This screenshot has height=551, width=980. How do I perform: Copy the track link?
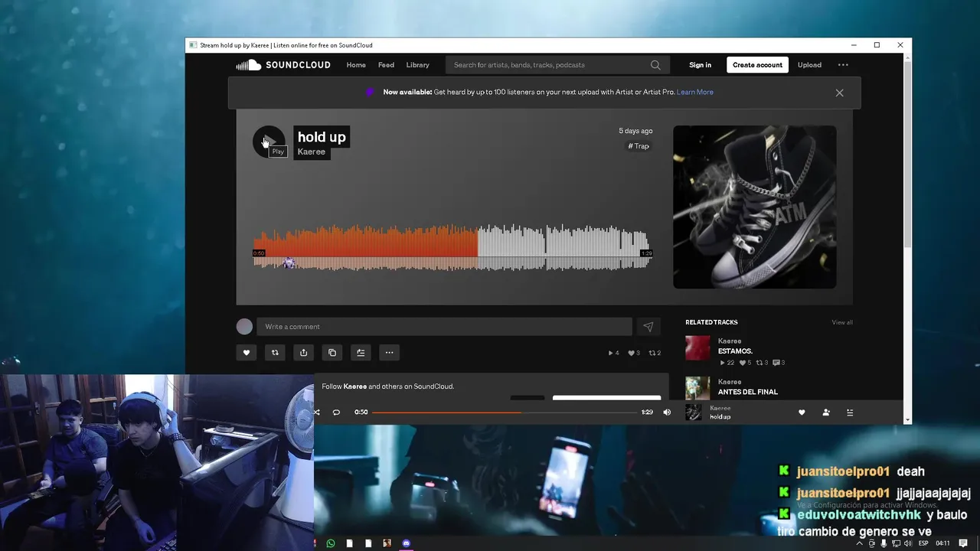332,353
